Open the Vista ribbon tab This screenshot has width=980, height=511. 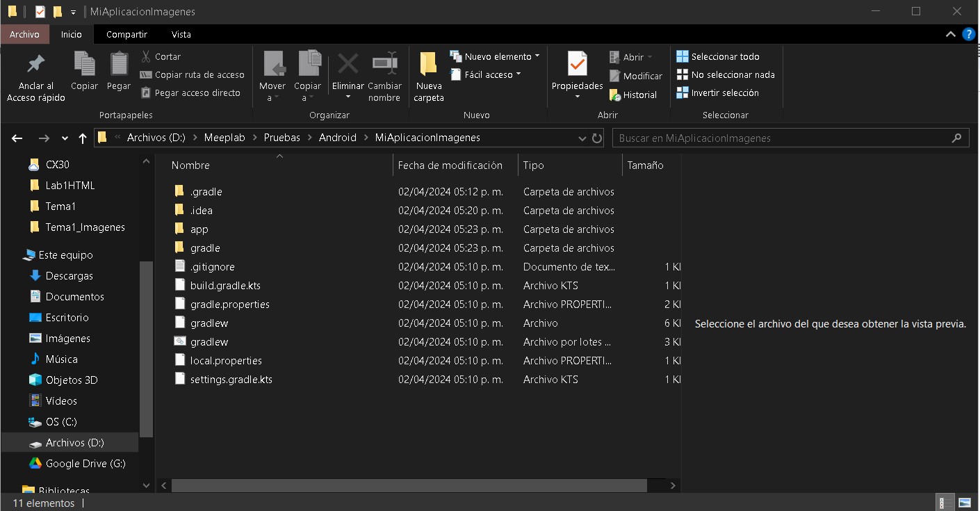tap(181, 34)
